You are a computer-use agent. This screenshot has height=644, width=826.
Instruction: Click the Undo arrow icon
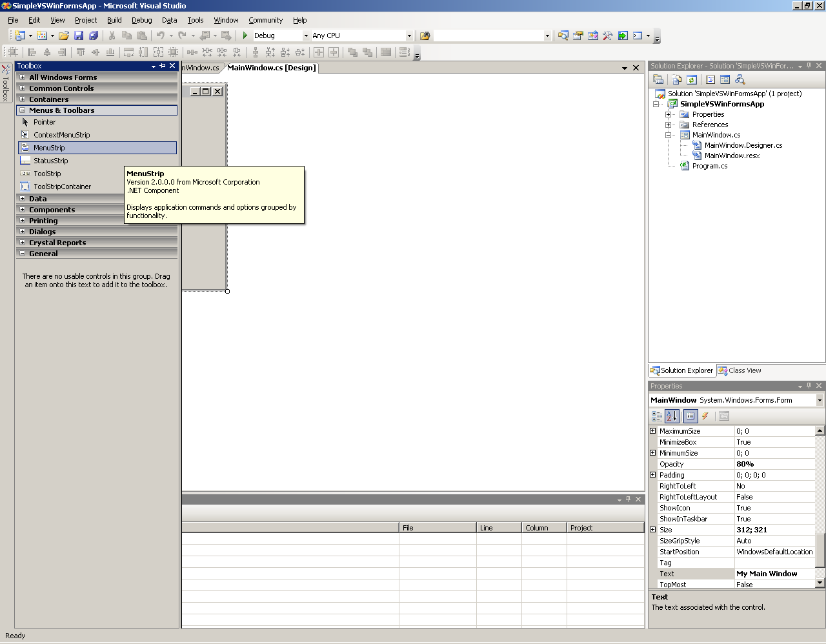[161, 35]
